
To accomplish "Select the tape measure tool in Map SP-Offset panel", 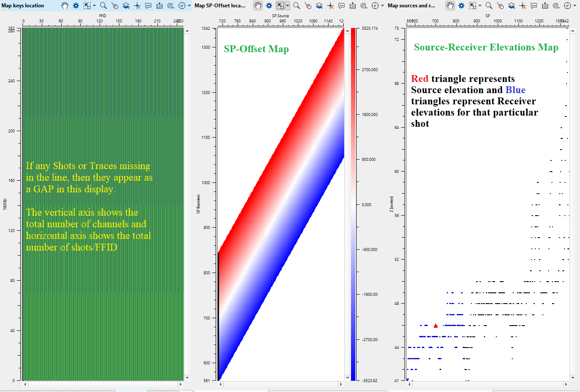I will point(364,6).
